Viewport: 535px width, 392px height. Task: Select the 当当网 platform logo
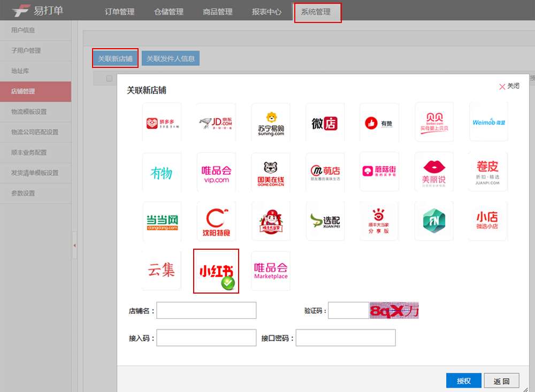(x=162, y=221)
